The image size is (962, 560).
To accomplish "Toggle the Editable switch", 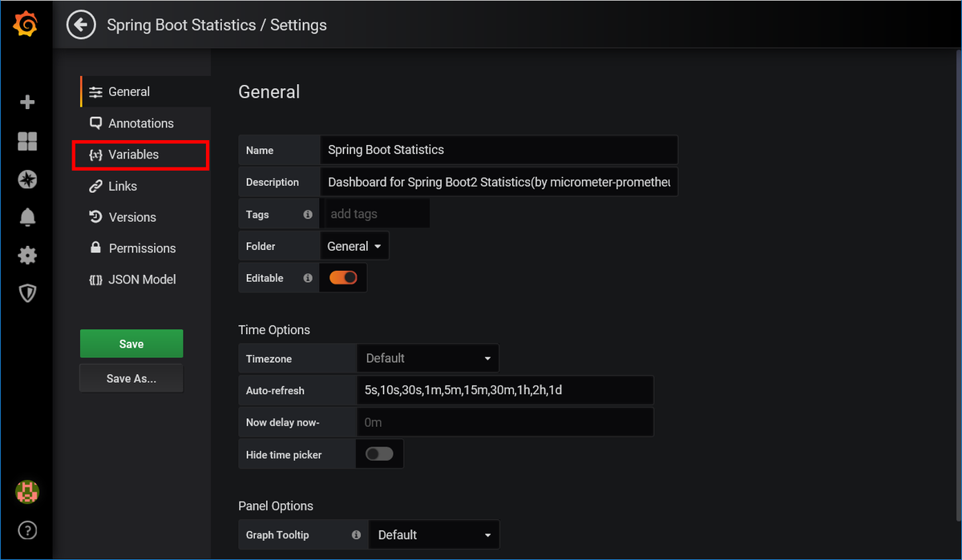I will pyautogui.click(x=343, y=278).
